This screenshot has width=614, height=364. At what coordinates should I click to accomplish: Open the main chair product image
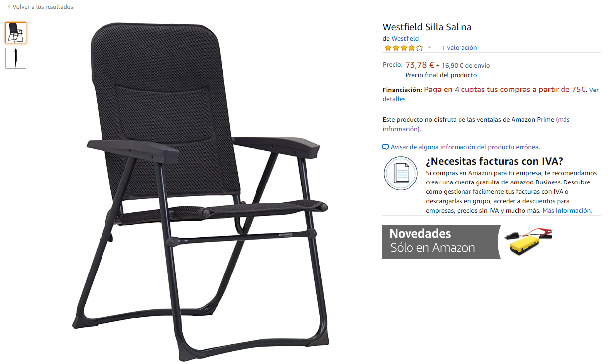point(201,191)
